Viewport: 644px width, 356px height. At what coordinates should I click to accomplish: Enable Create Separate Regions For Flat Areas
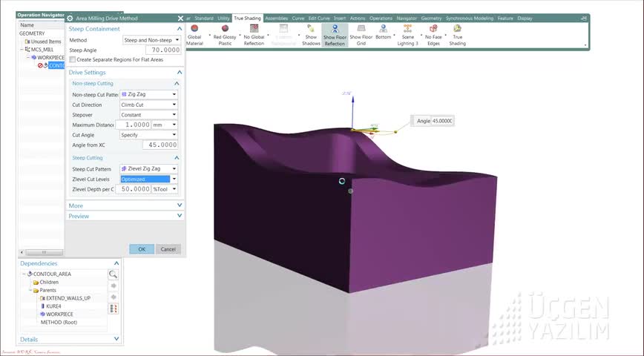[x=72, y=59]
